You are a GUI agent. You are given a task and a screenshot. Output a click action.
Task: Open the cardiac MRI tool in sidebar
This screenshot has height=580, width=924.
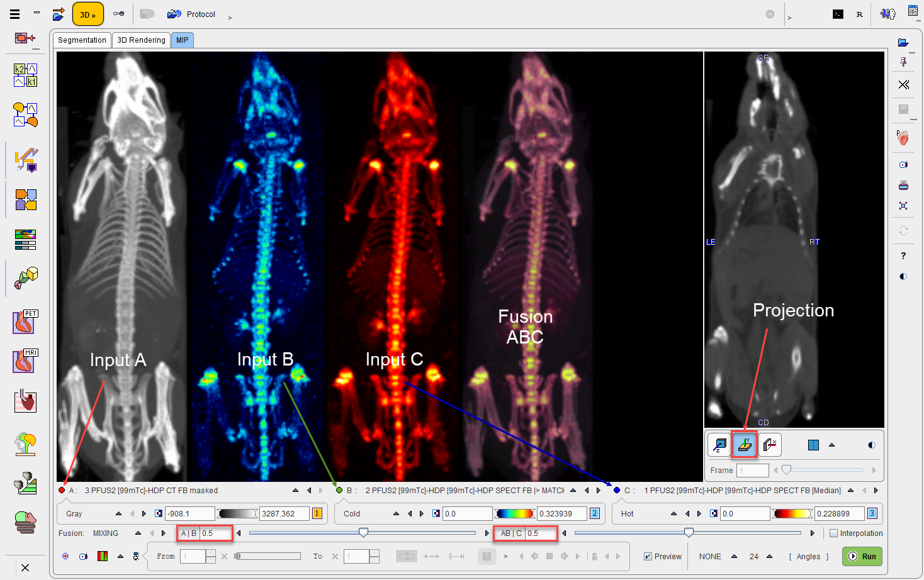click(x=26, y=361)
